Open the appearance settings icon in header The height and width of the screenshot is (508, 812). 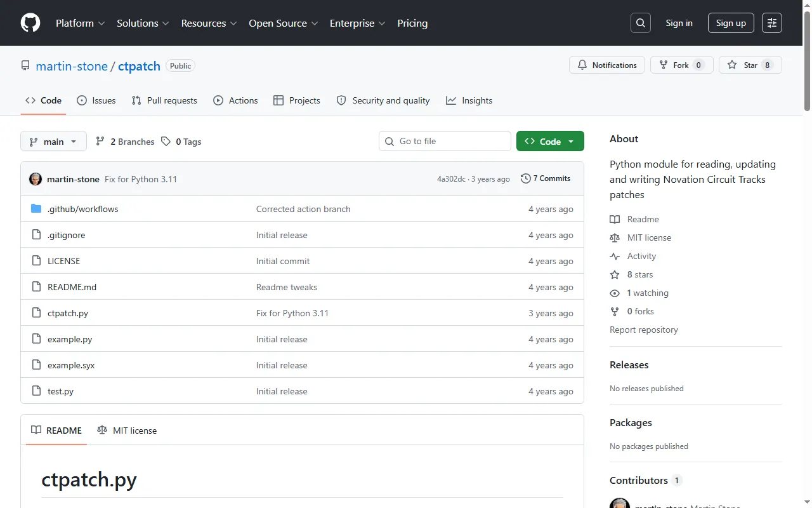pos(772,23)
